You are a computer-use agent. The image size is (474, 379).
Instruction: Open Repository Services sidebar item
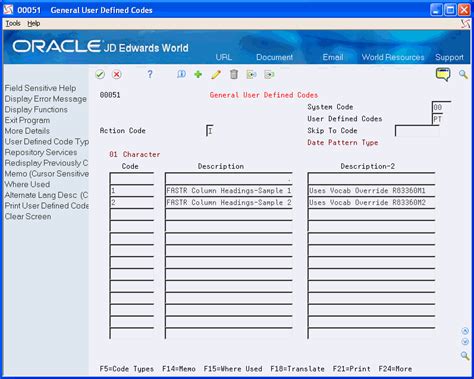[x=41, y=152]
